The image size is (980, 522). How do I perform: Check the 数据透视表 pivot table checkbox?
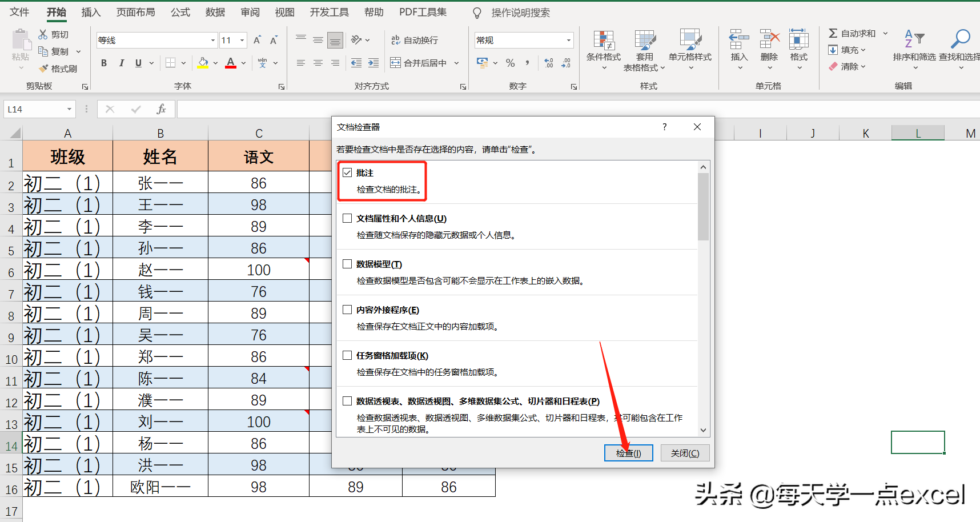[x=347, y=401]
